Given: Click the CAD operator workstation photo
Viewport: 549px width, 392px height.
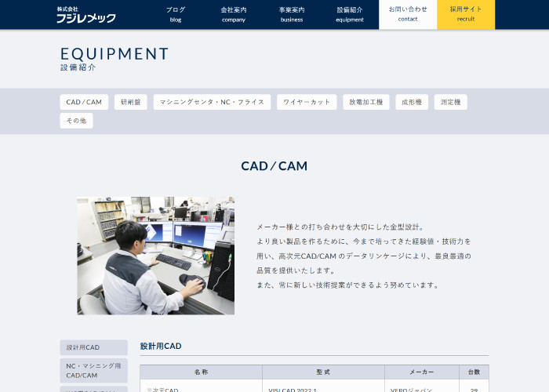Looking at the screenshot, I should coord(155,256).
